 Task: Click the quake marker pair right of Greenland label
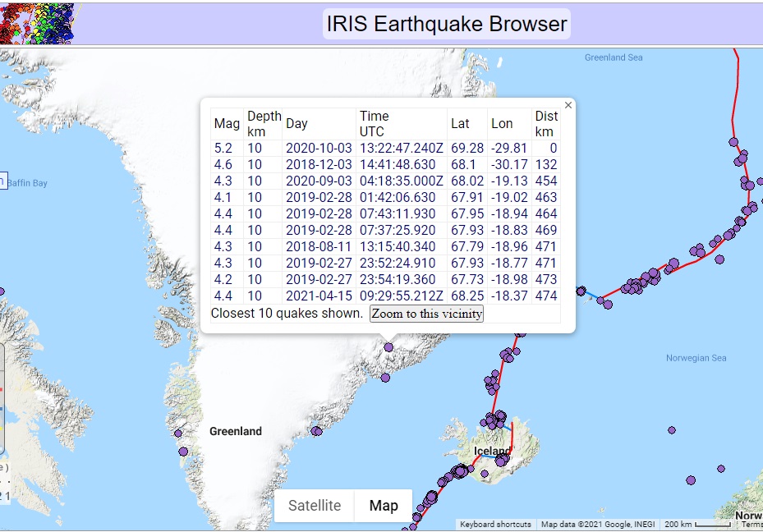(x=316, y=431)
